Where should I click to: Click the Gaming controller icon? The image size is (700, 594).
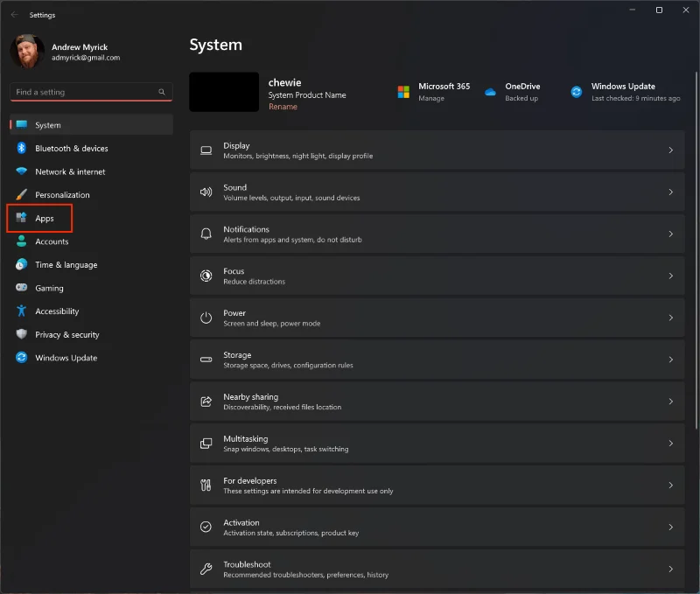pyautogui.click(x=21, y=288)
